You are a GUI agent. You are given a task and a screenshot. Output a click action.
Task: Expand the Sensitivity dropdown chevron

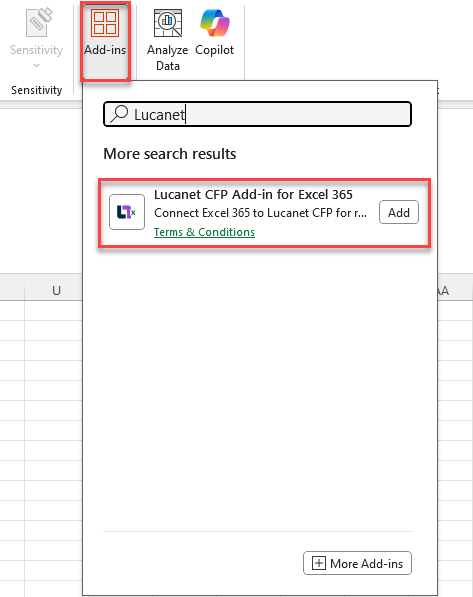[37, 65]
